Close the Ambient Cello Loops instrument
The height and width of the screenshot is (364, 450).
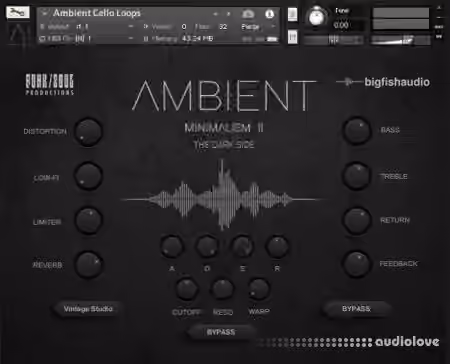[439, 7]
